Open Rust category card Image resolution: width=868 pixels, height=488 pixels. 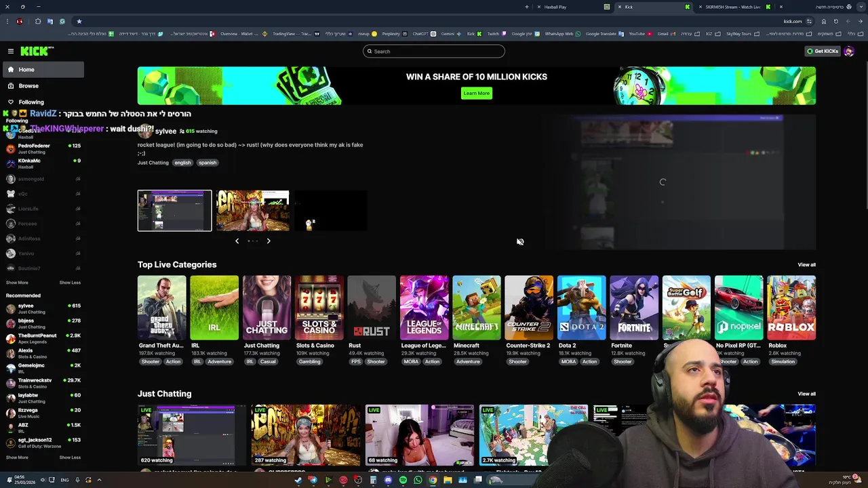pos(372,308)
